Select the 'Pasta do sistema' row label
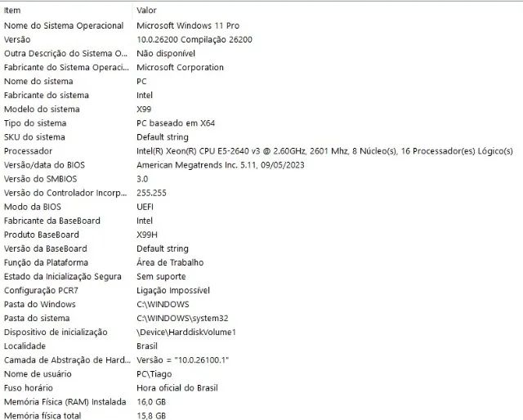Image resolution: width=523 pixels, height=420 pixels. pyautogui.click(x=37, y=319)
